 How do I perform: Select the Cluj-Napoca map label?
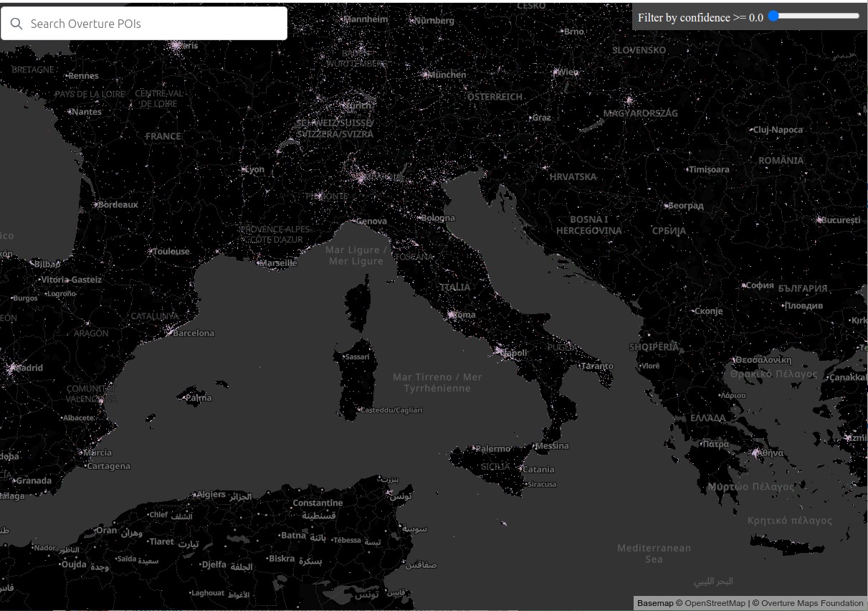coord(778,130)
